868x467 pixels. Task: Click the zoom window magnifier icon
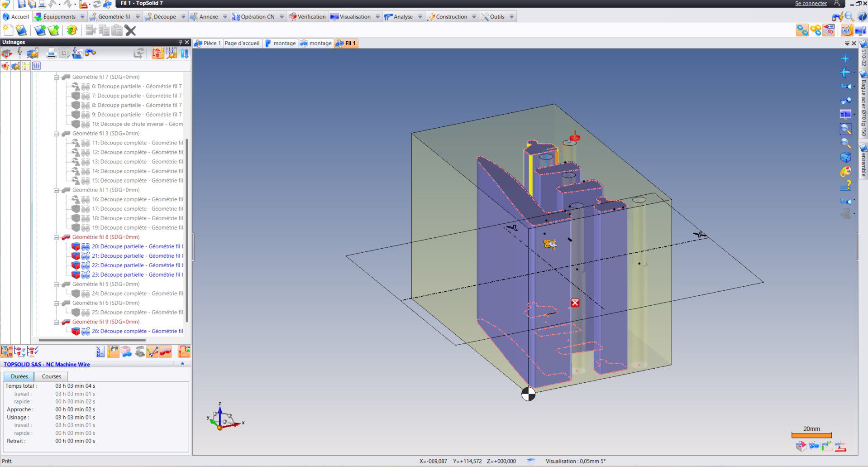click(x=845, y=129)
